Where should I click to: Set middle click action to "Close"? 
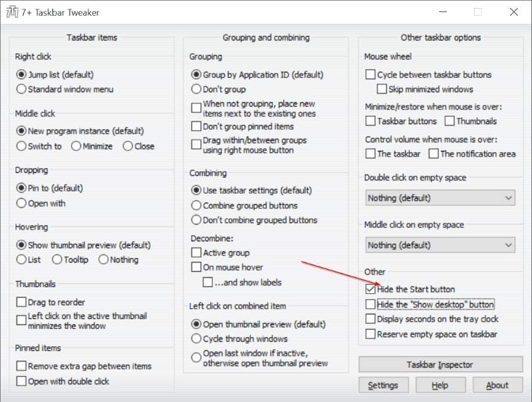127,146
